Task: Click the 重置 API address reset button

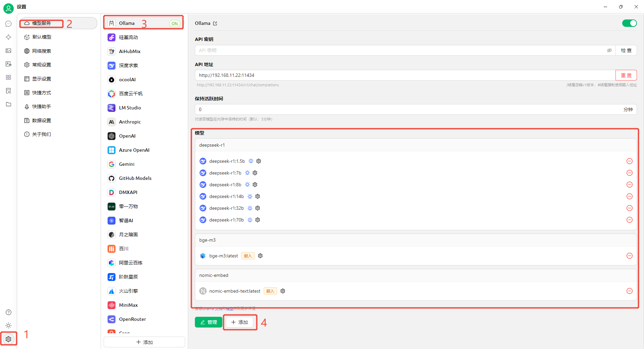Action: (626, 75)
